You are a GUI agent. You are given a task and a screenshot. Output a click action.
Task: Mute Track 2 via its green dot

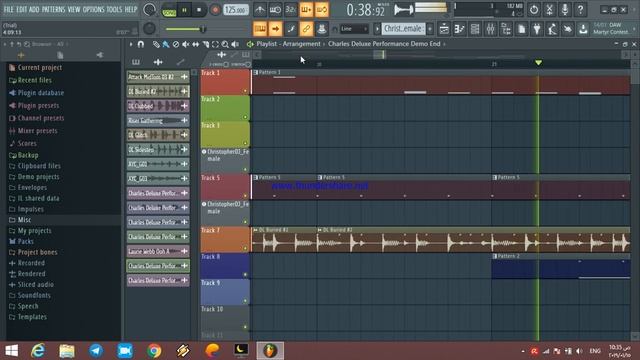coord(245,117)
